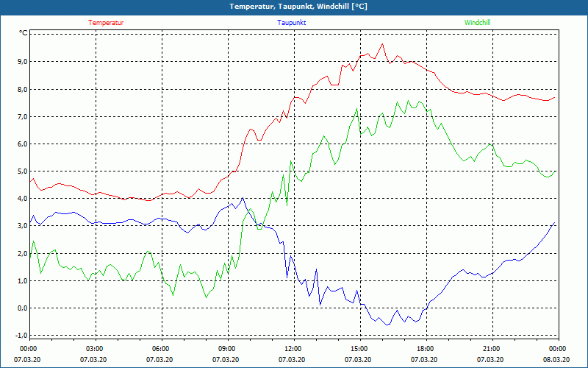Click the "07.03.20" date under 12:00
Screen dimensions: 588x368
coord(292,360)
